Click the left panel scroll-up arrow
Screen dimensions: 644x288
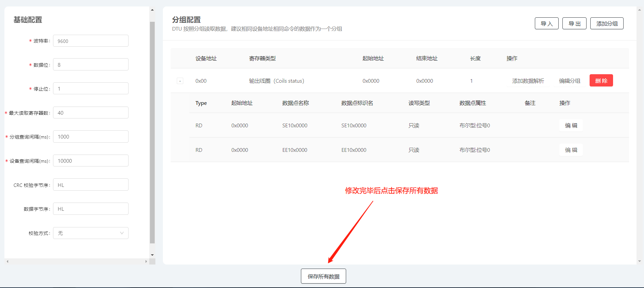click(x=152, y=10)
